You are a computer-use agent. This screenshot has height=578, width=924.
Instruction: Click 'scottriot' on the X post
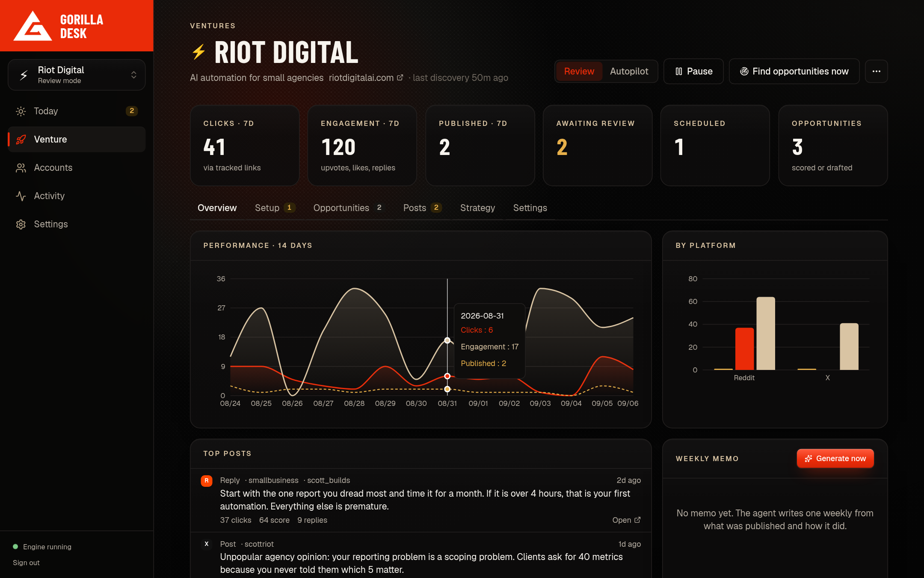tap(259, 544)
